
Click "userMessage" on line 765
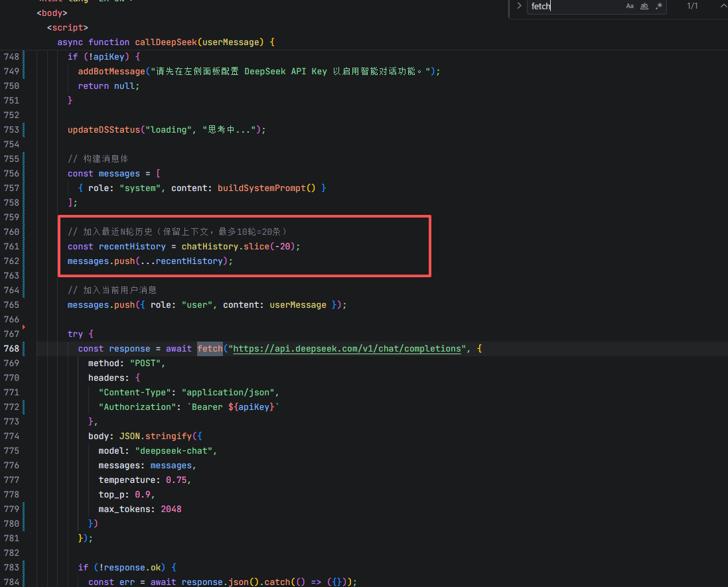click(298, 305)
